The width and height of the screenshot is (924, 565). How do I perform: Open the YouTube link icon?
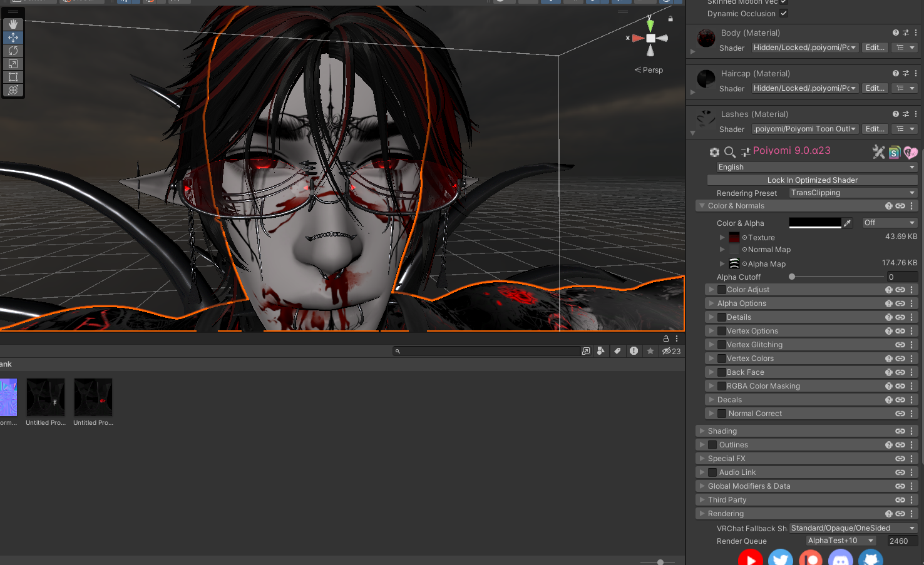(751, 558)
